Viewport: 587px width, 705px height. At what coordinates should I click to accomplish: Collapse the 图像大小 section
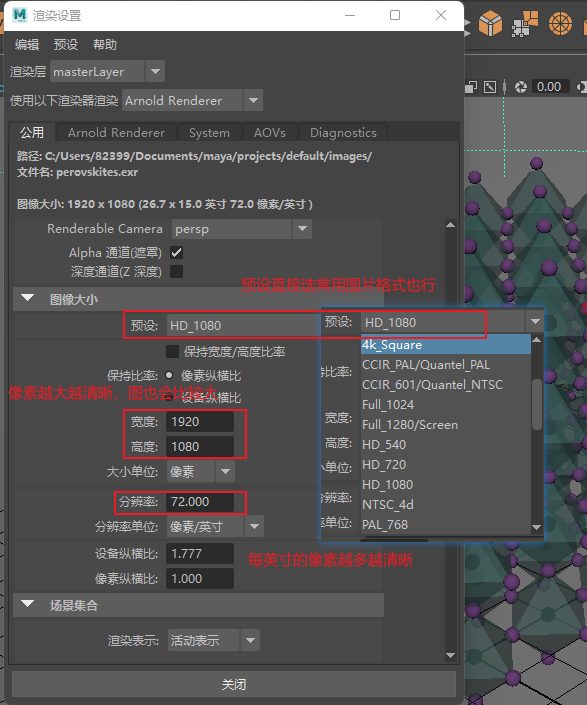[27, 299]
